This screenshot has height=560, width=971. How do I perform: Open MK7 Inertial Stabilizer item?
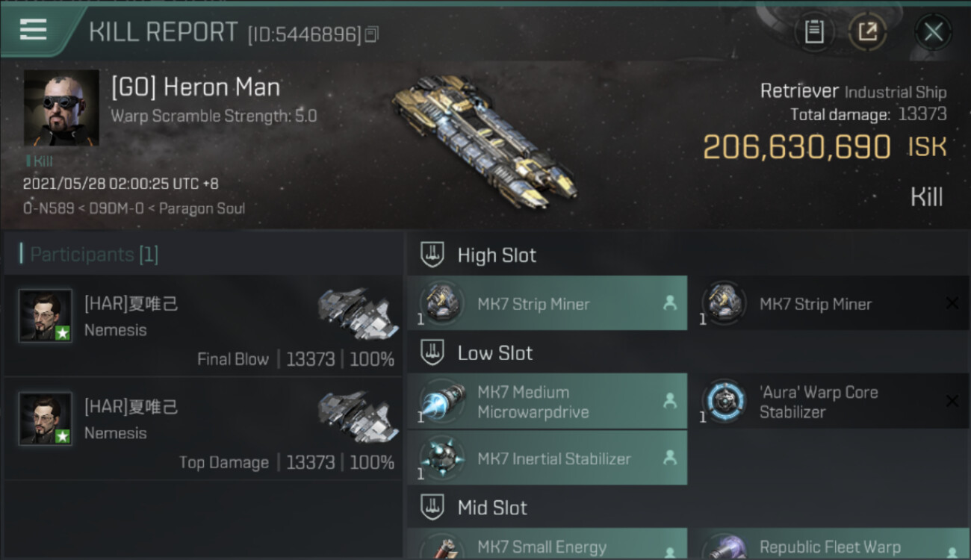pyautogui.click(x=547, y=458)
